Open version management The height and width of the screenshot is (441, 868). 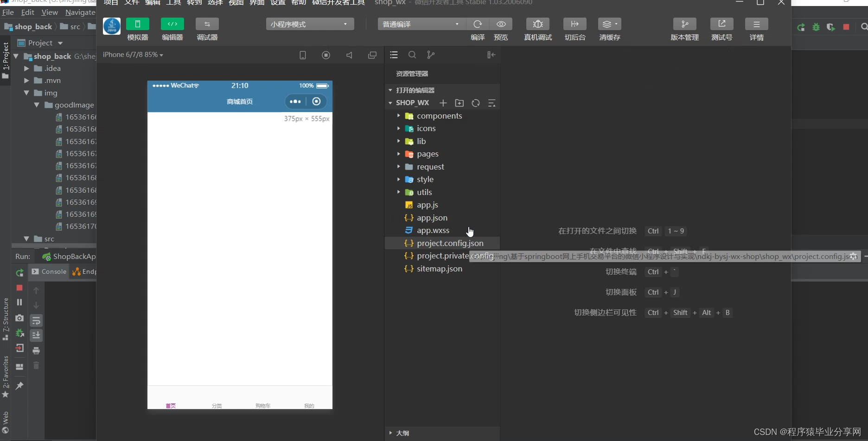[x=684, y=24]
